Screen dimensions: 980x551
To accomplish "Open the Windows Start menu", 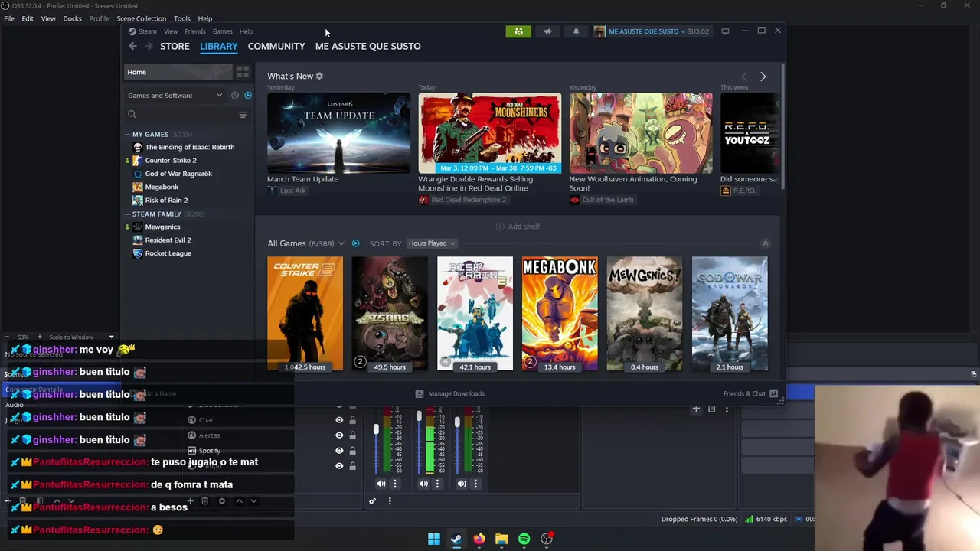I will [433, 539].
